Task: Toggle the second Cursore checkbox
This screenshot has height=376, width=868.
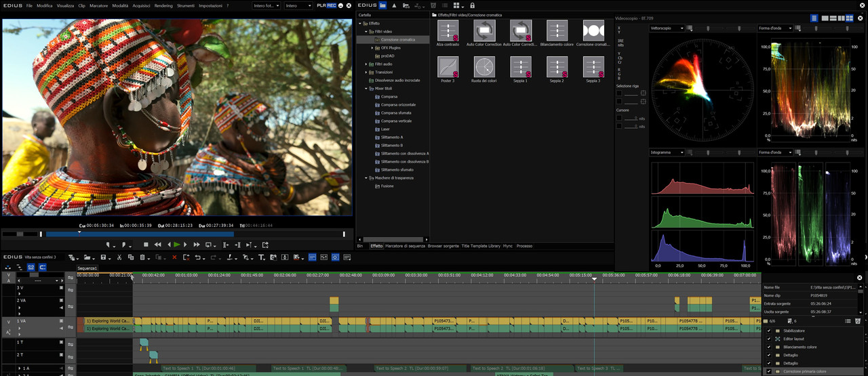Action: pyautogui.click(x=619, y=126)
